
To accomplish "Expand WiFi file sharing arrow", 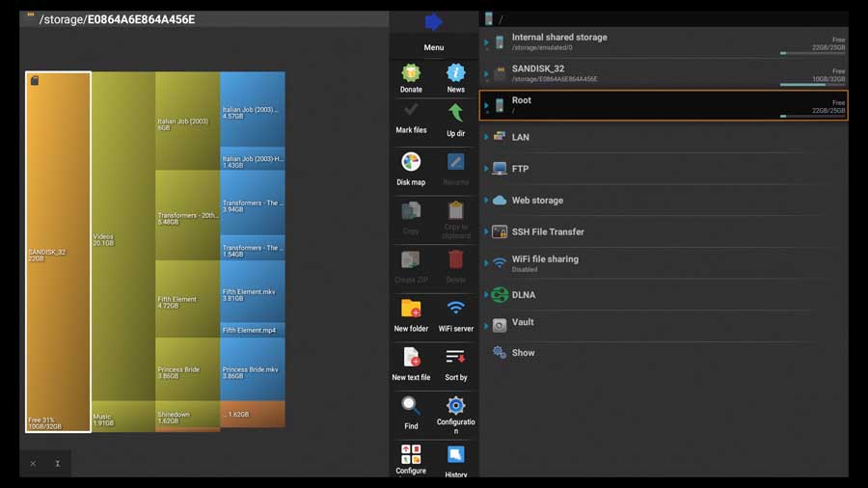I will tap(486, 263).
